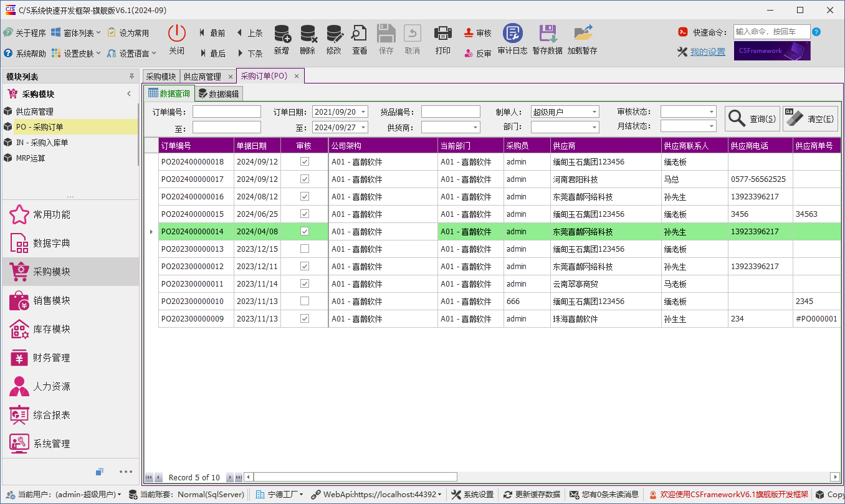Click the 新增 add database icon

pyautogui.click(x=282, y=33)
